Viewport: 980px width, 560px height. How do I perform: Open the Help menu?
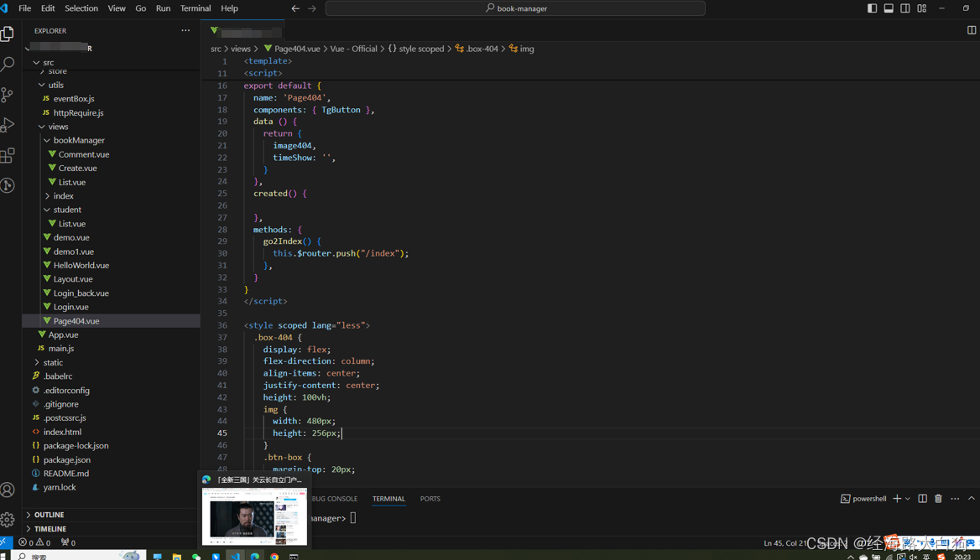(229, 8)
